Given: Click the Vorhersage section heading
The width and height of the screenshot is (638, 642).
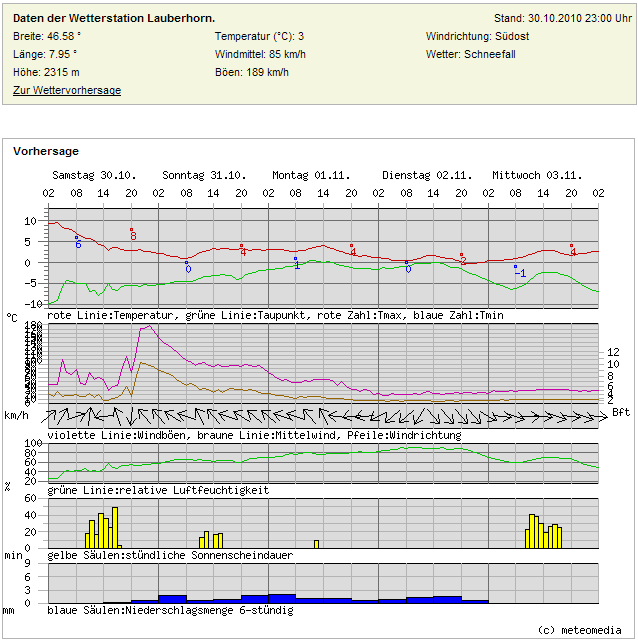Looking at the screenshot, I should point(46,152).
